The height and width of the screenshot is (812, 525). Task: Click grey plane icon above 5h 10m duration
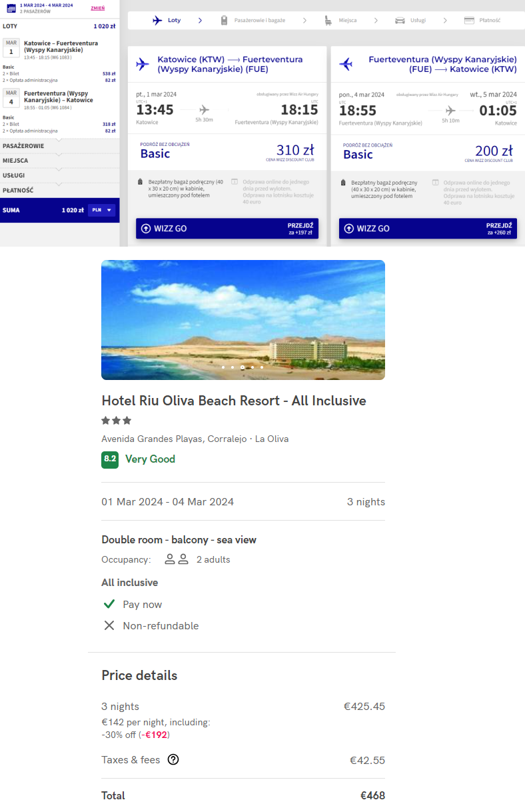click(450, 109)
